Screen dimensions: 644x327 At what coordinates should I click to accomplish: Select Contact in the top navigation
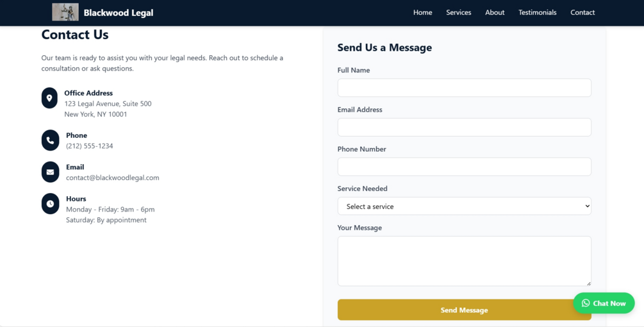tap(582, 12)
